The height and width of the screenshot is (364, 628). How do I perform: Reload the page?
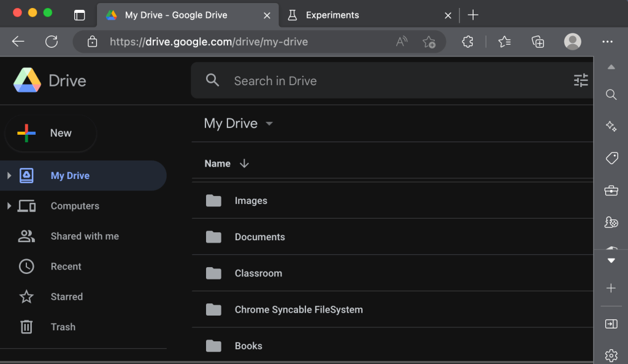tap(52, 42)
